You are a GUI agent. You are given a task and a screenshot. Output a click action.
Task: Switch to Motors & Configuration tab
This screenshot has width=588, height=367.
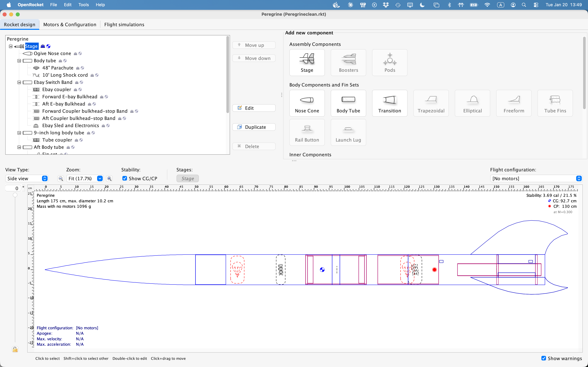(70, 25)
